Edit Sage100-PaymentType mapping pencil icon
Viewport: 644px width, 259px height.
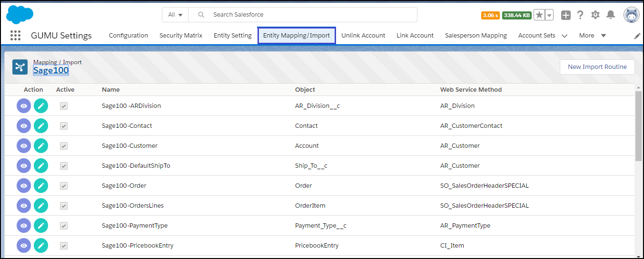coord(41,226)
